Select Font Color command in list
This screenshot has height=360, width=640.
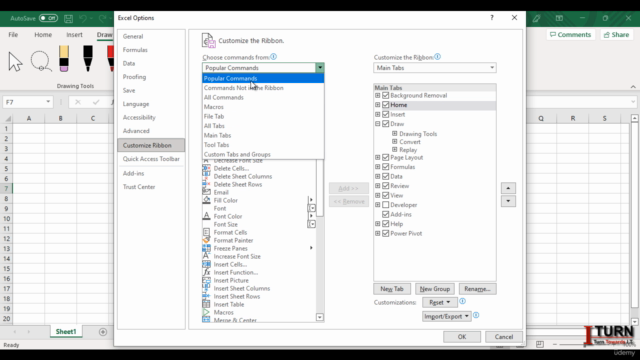tap(228, 216)
